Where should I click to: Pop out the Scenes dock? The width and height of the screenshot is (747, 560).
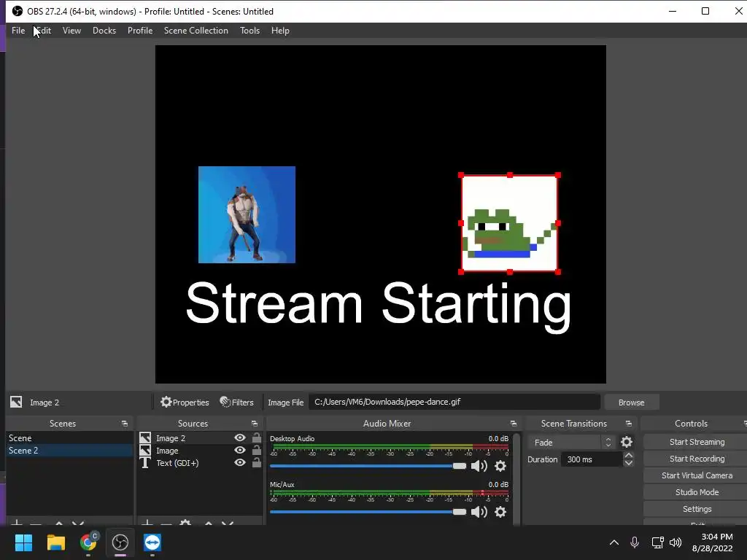click(x=125, y=424)
